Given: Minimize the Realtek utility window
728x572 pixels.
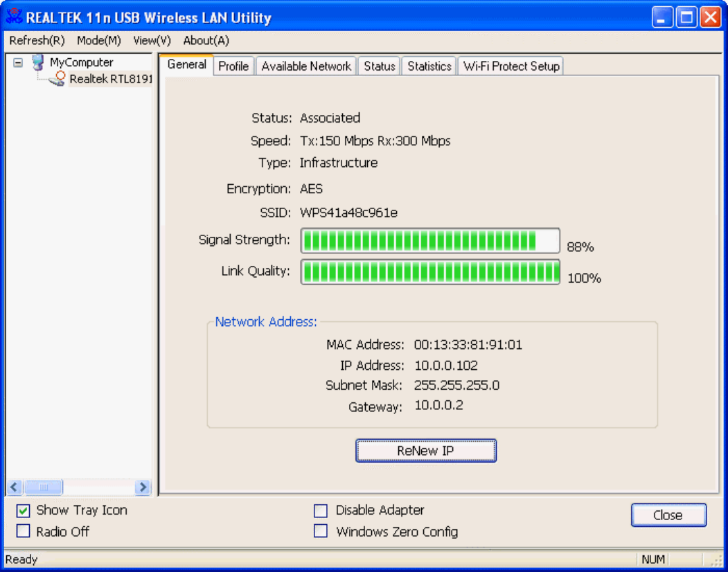Looking at the screenshot, I should [662, 17].
